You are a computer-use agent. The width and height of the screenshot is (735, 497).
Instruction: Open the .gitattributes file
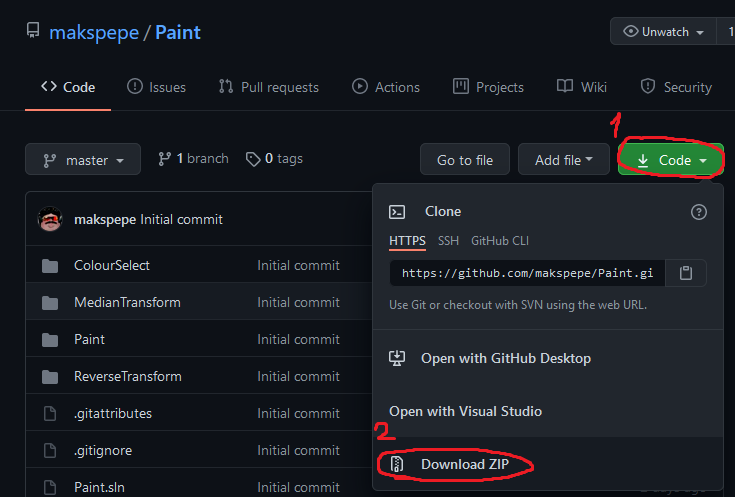113,414
